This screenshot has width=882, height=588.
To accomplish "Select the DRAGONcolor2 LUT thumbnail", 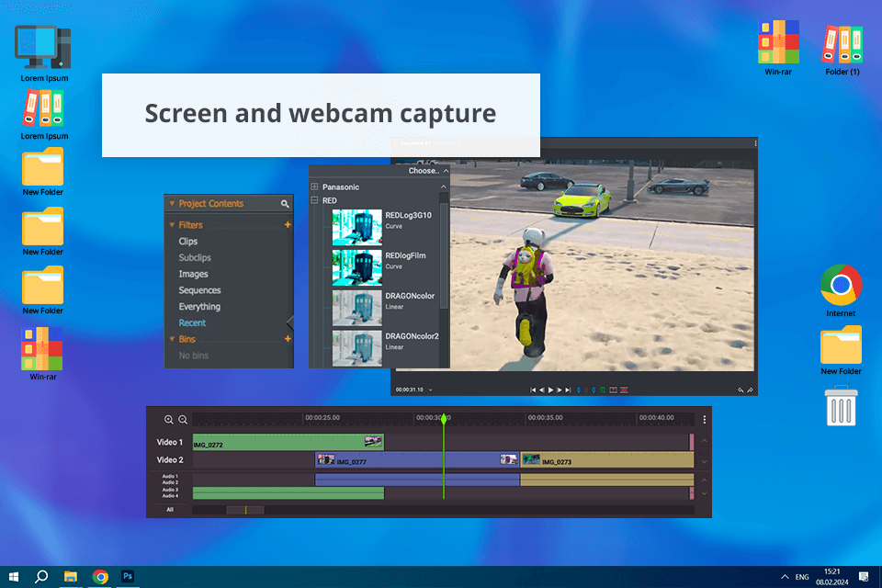I will click(x=356, y=348).
